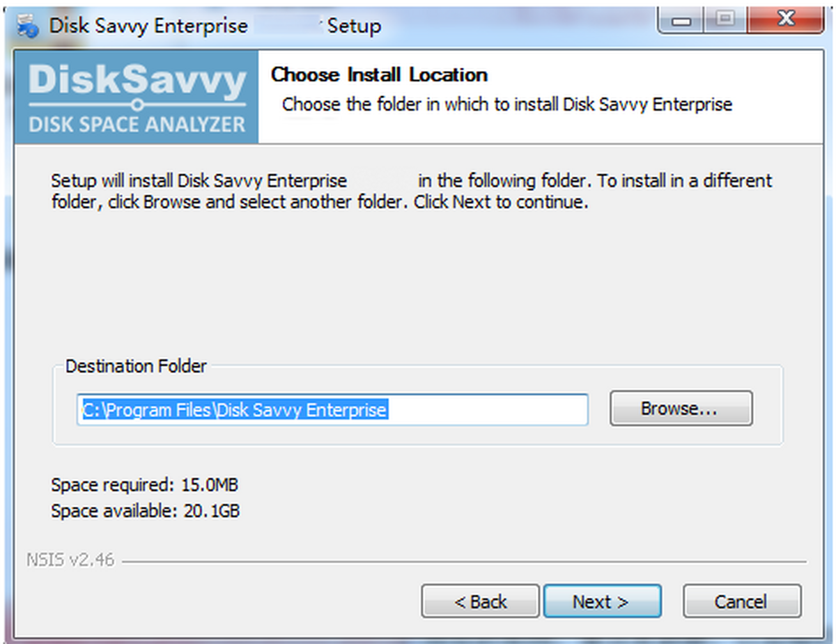836x644 pixels.
Task: Click the Choose Install Location heading
Action: point(379,74)
